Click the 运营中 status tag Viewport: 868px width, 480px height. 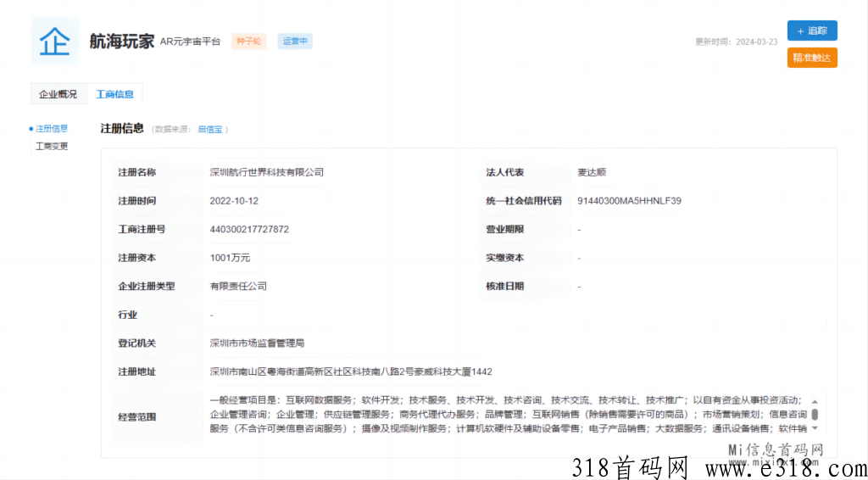coord(295,41)
